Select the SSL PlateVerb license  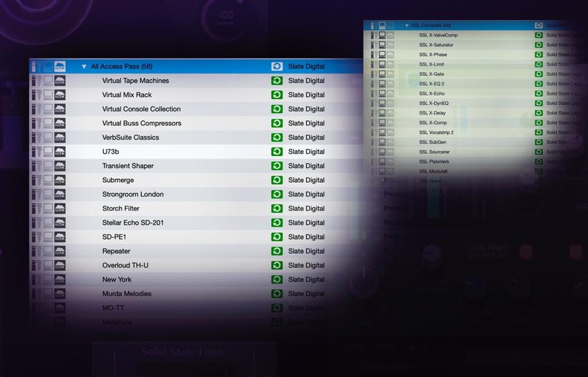[x=434, y=162]
